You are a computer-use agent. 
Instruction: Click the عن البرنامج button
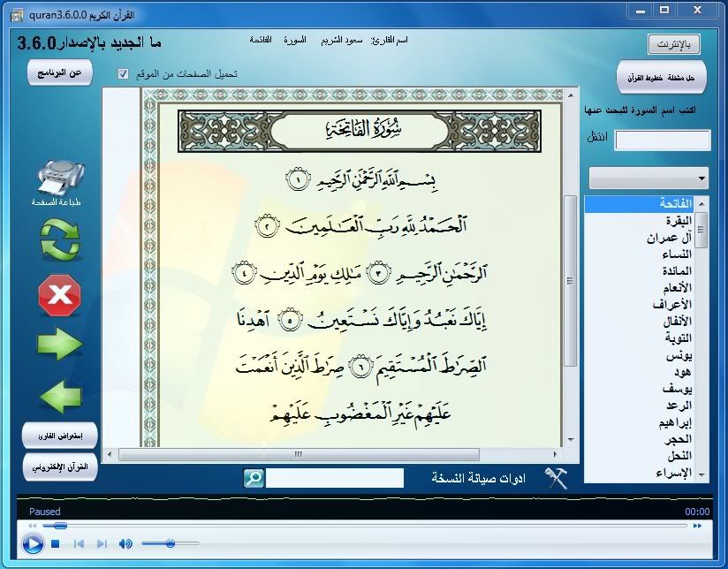pyautogui.click(x=59, y=73)
